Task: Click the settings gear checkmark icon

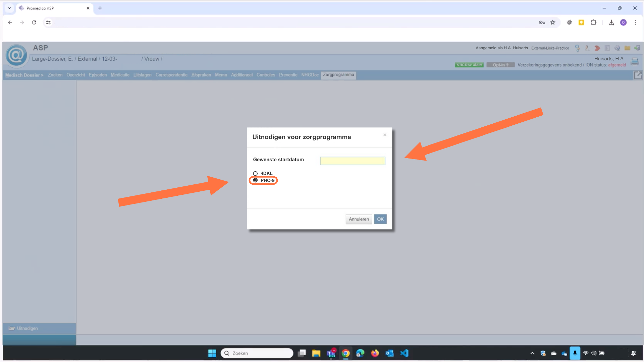Action: tap(617, 48)
